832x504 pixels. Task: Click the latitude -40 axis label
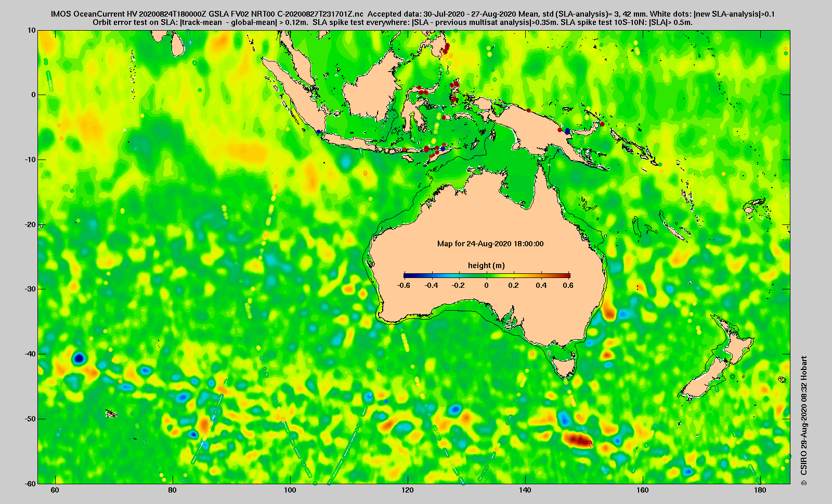31,354
